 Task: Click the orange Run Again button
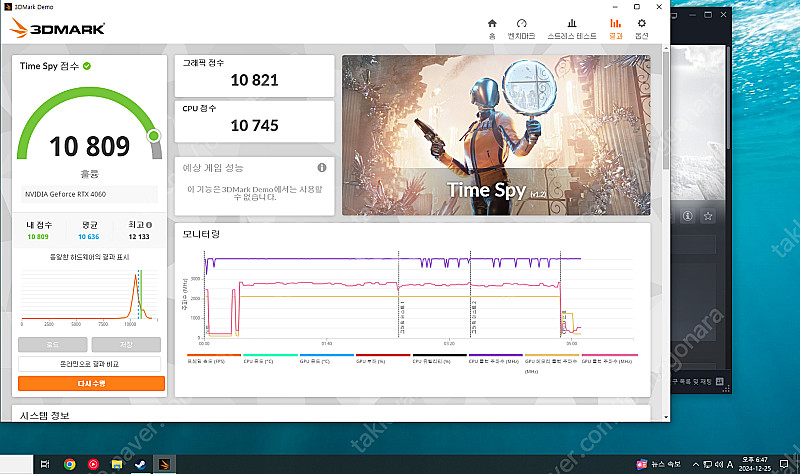coord(91,383)
